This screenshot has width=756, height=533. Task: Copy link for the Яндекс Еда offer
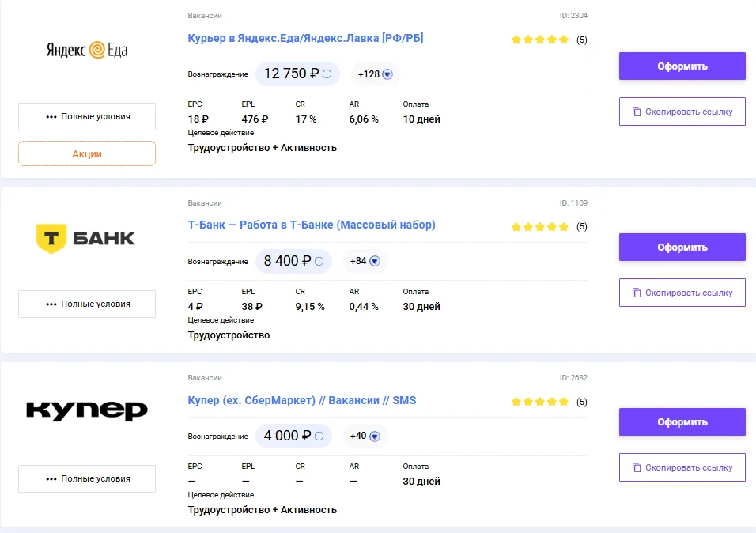682,112
